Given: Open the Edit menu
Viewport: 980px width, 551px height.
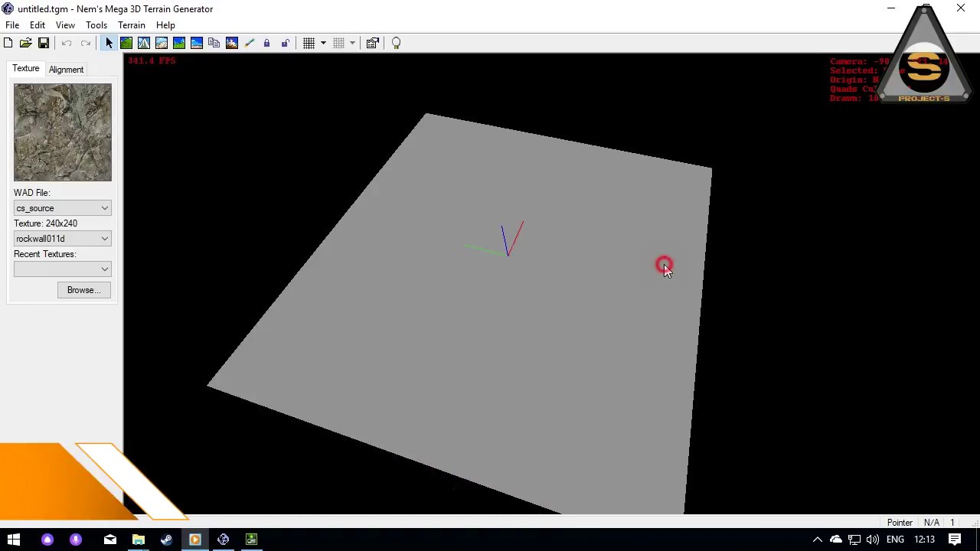Looking at the screenshot, I should [38, 25].
